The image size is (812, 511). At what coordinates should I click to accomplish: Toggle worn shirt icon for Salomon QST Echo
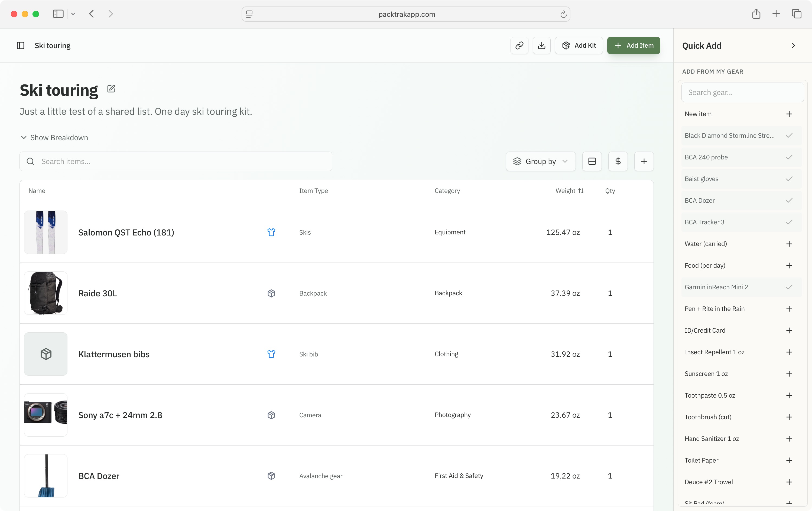tap(271, 232)
